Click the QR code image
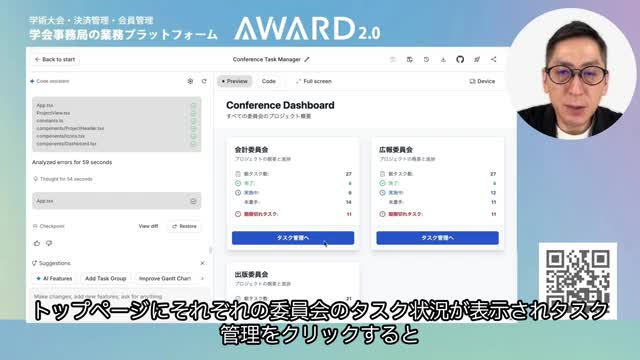The height and width of the screenshot is (360, 640). (578, 281)
